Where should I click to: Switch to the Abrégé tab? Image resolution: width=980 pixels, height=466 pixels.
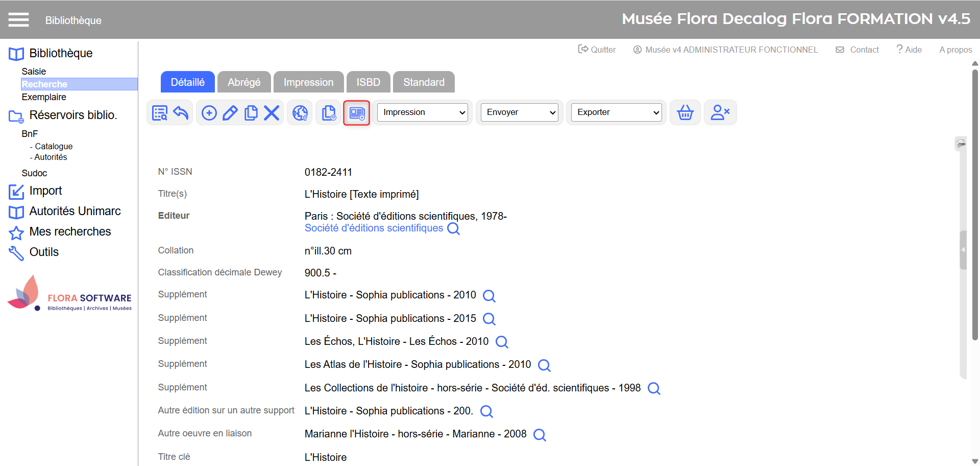[x=244, y=82]
